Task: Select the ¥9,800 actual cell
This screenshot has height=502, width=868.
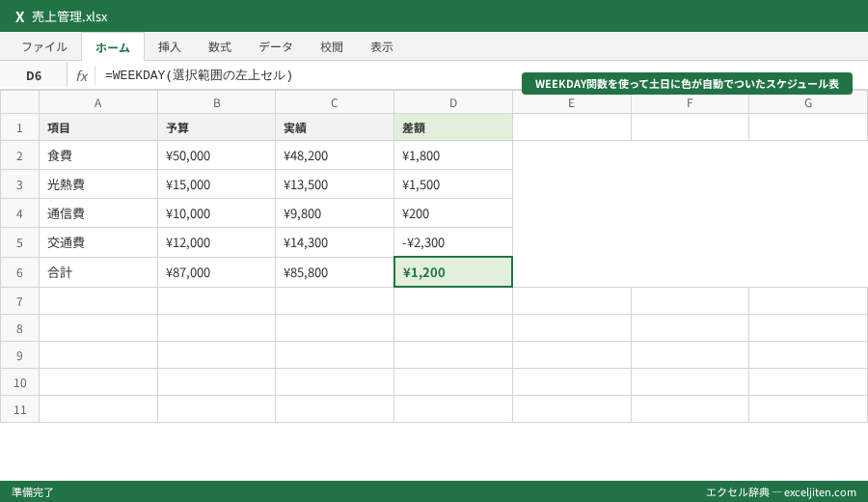Action: pos(335,212)
